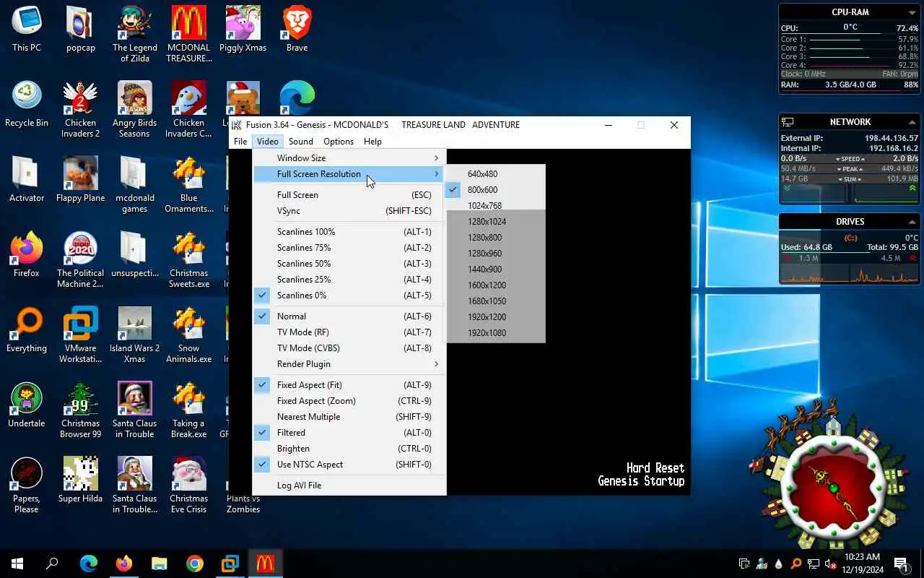Open the popcap desktop shortcut
Image resolution: width=924 pixels, height=578 pixels.
click(x=80, y=30)
